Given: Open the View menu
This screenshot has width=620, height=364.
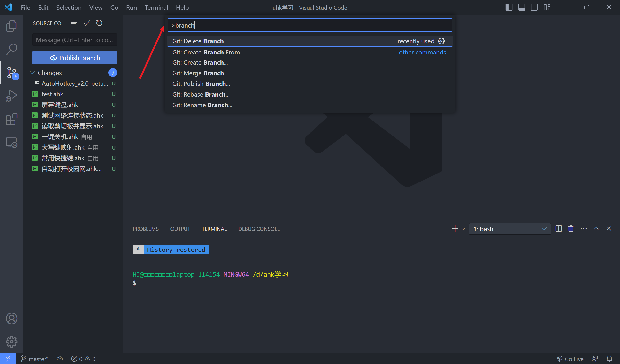Looking at the screenshot, I should click(x=96, y=7).
